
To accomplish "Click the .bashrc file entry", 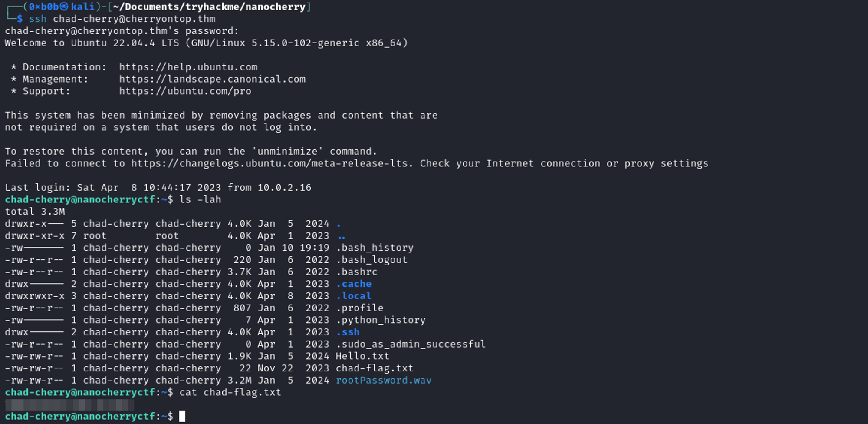I will click(357, 272).
